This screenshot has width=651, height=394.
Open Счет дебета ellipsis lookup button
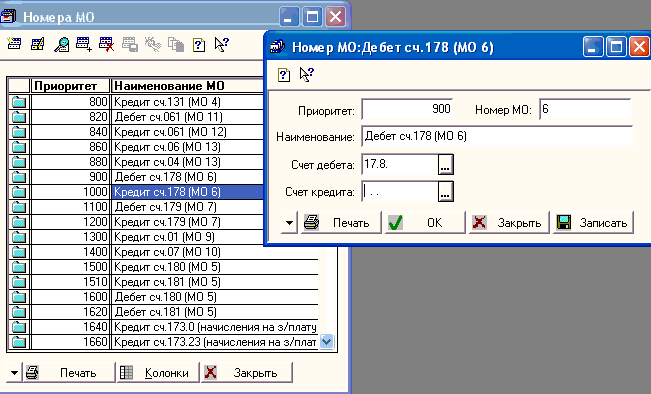tap(445, 164)
